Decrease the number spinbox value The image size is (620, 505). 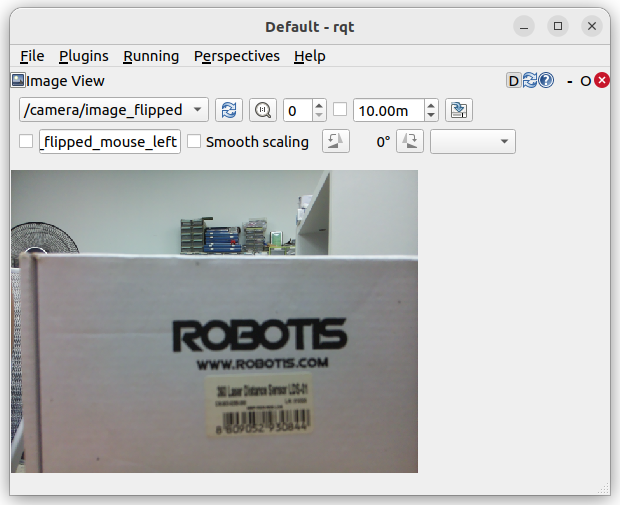click(x=319, y=115)
